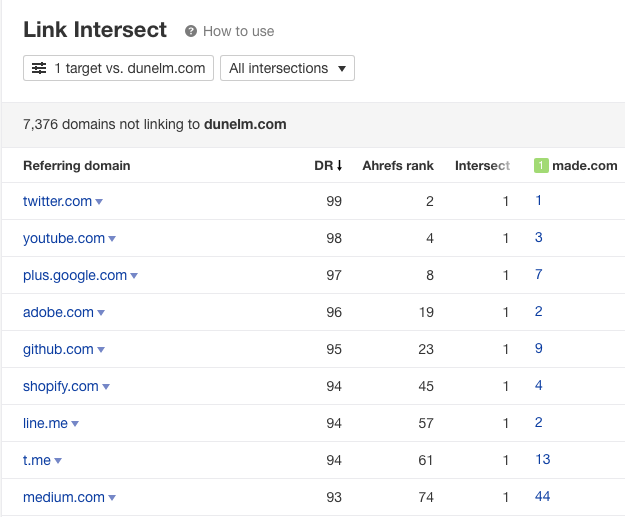Screen dimensions: 625x517
Task: Click the Link Intersect page heading
Action: pos(95,30)
